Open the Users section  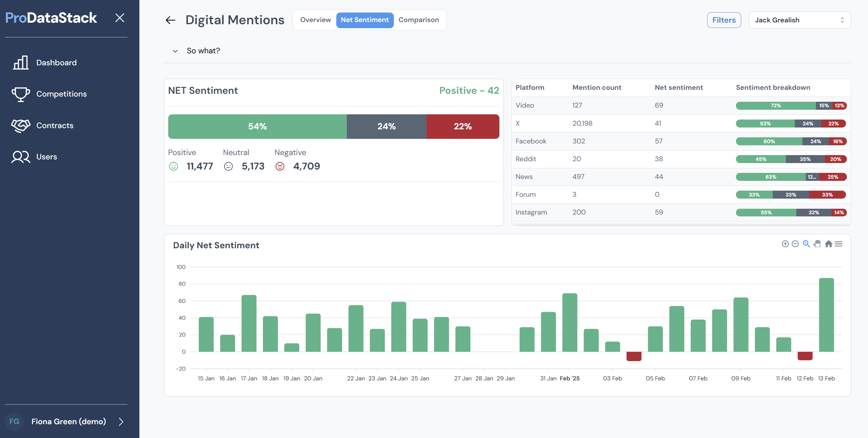pos(47,157)
